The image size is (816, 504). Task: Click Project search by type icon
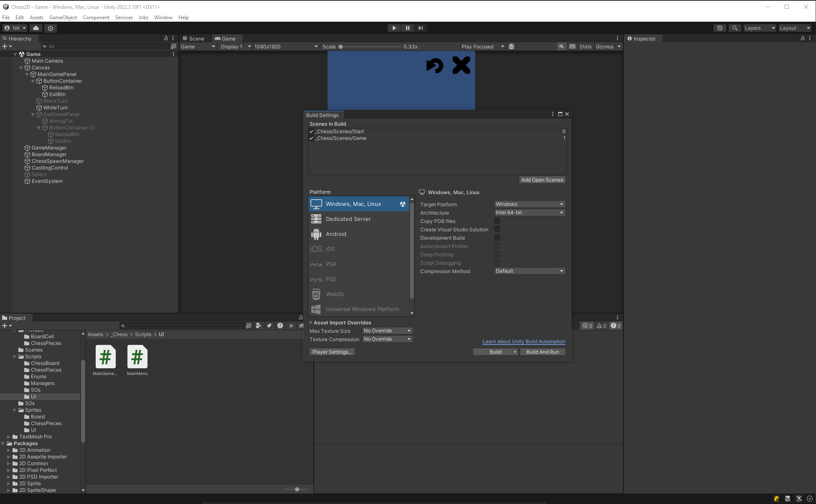click(x=259, y=326)
